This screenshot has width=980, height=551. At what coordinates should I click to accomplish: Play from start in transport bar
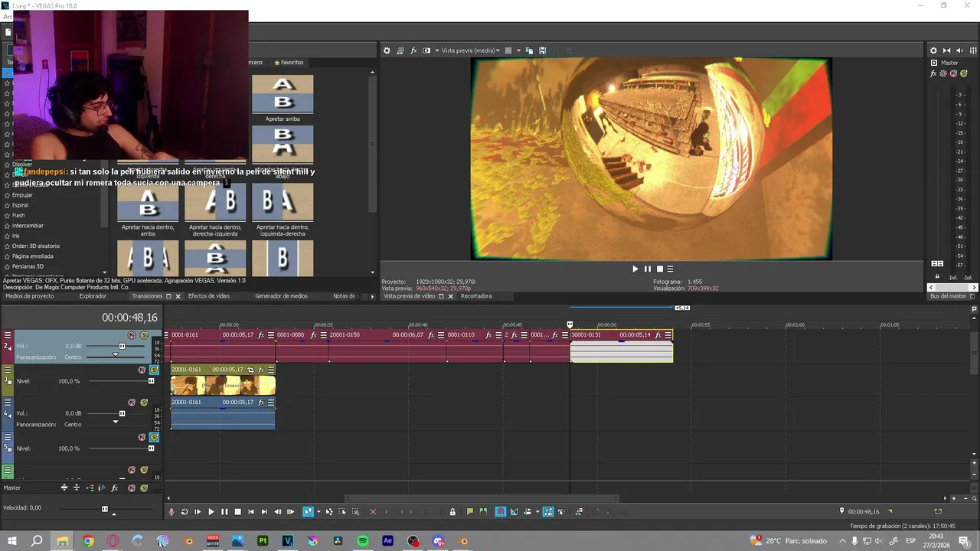point(198,512)
